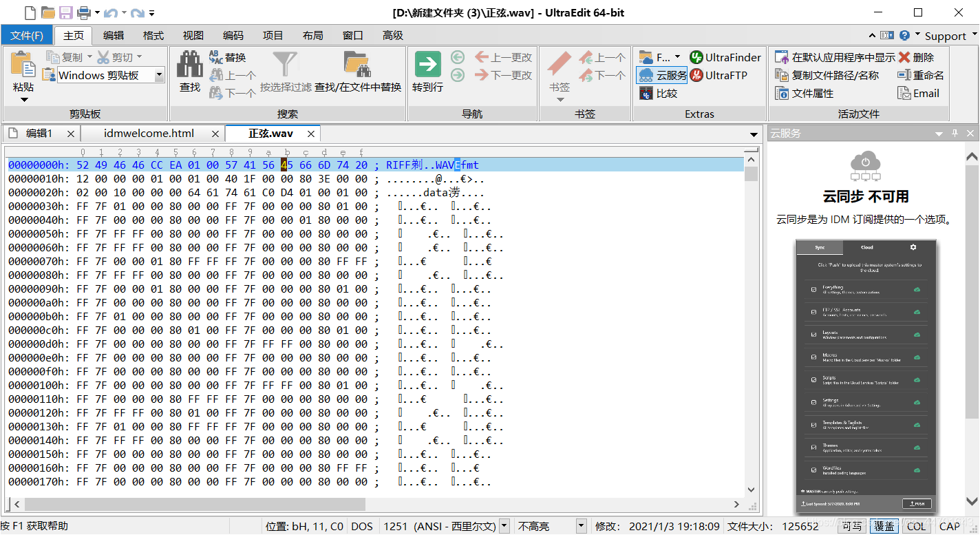Switch to the 编辑1 file tab
Viewport: 980px width, 535px height.
click(x=41, y=134)
